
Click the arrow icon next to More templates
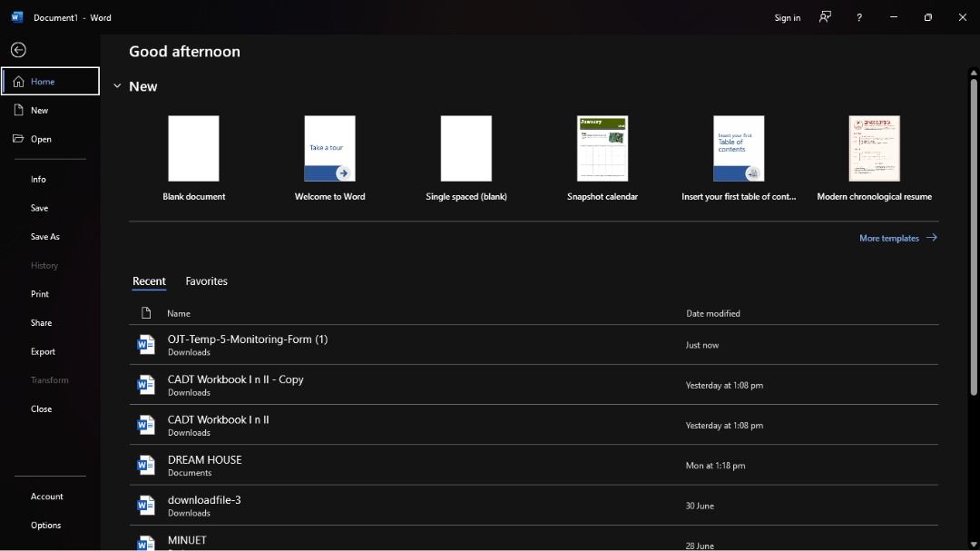tap(931, 238)
